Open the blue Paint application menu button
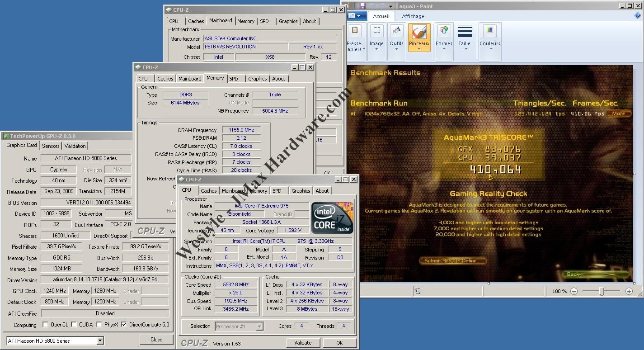Image resolution: width=644 pixels, height=350 pixels. tap(357, 16)
